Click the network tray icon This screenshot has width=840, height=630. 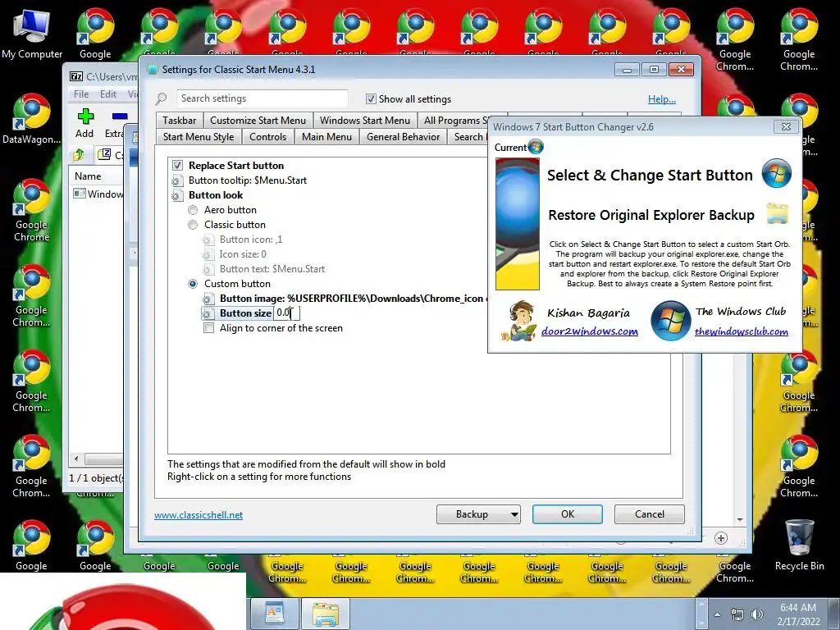737,614
